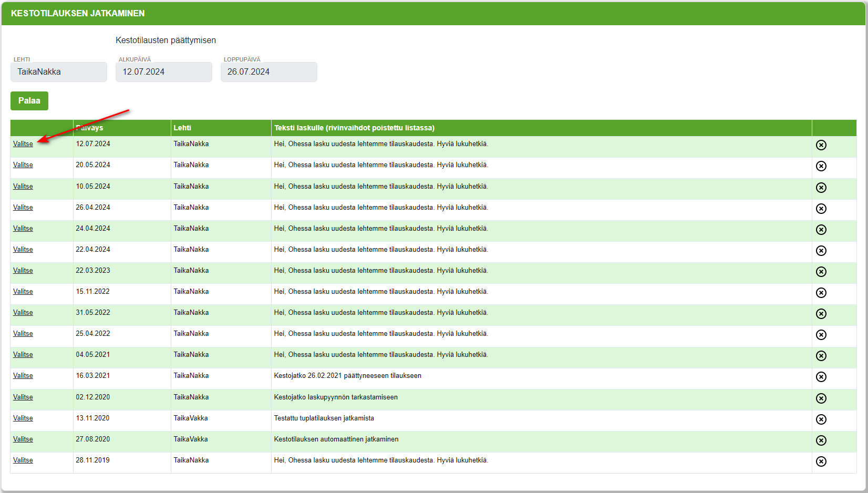Delete the 22.03.2023 row with X icon
The image size is (868, 493).
click(x=821, y=272)
